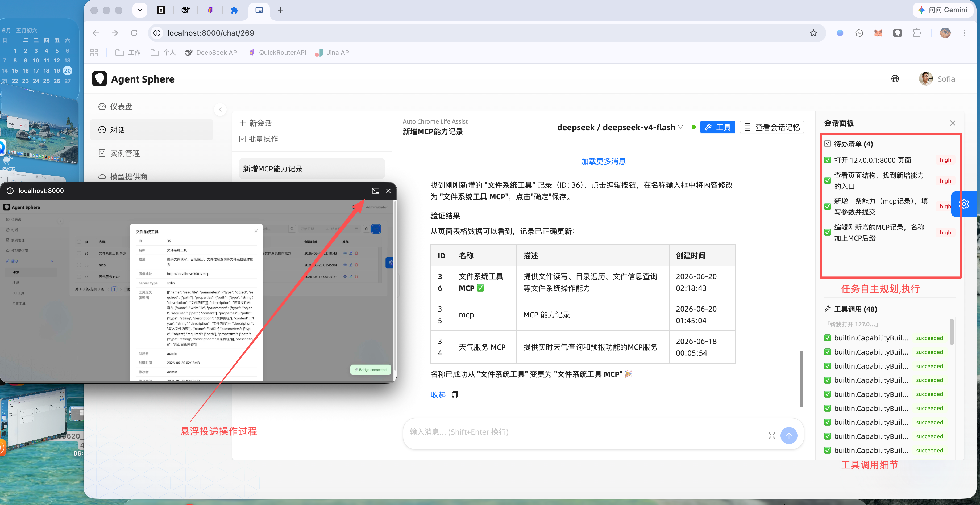
Task: Toggle todo 打开 127.0.0.1:8000 页面 checkbox
Action: [828, 160]
